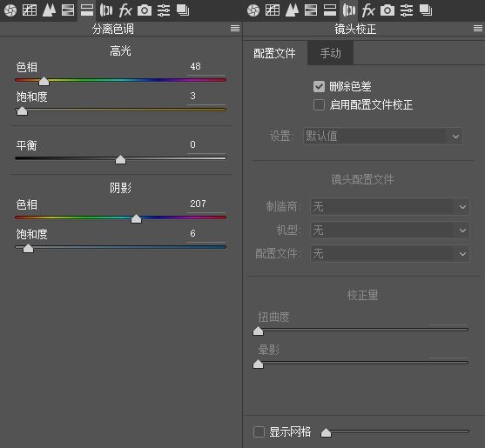Open Basic panel icon in left toolbar
The width and height of the screenshot is (485, 448).
click(10, 10)
